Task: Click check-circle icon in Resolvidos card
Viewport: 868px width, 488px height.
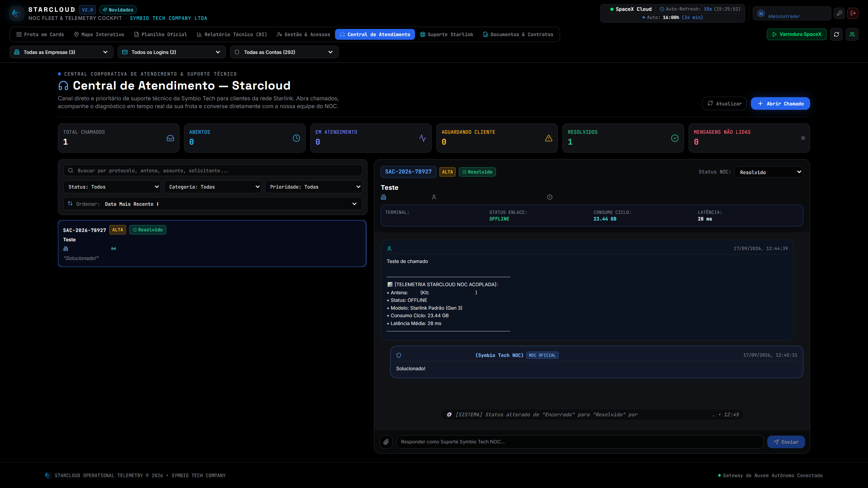Action: (675, 138)
